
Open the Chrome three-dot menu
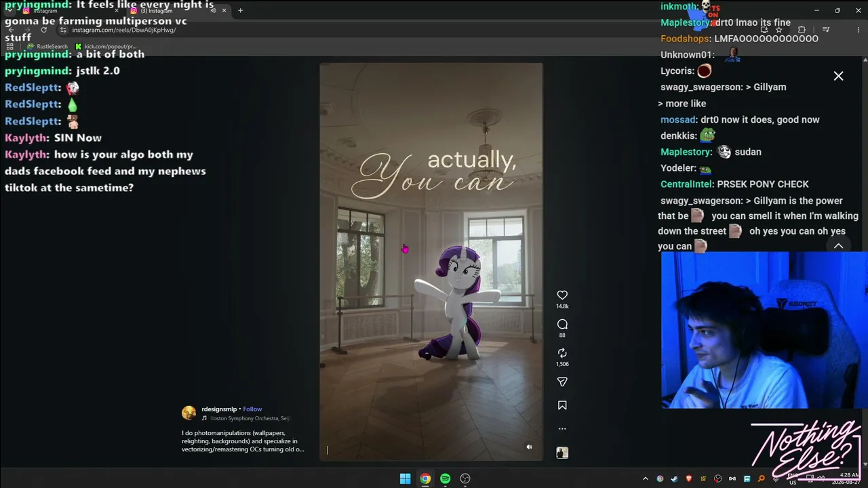[x=860, y=30]
